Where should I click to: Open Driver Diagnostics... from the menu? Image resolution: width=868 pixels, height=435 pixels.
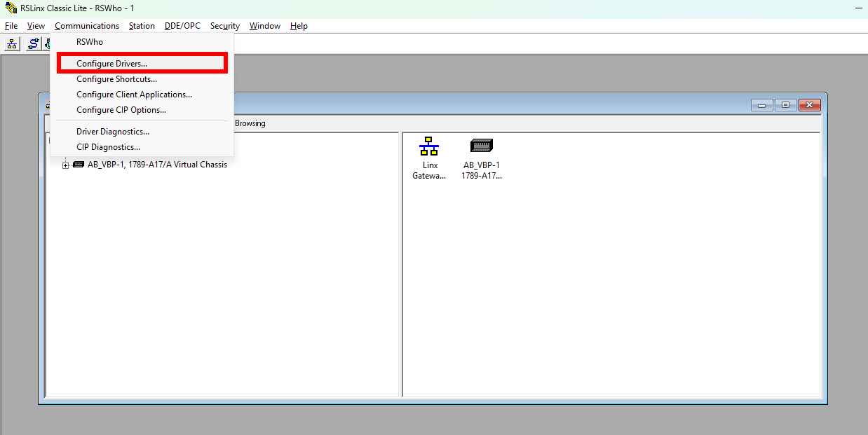(113, 132)
